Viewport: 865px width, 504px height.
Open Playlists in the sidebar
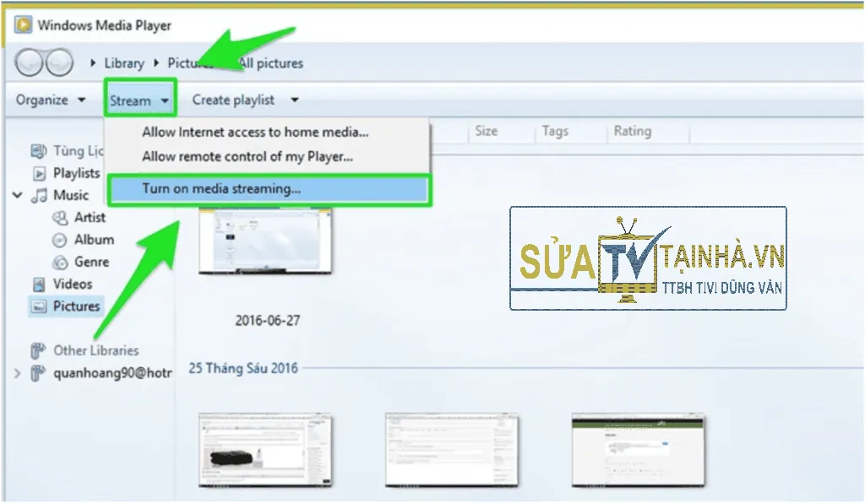click(x=74, y=173)
